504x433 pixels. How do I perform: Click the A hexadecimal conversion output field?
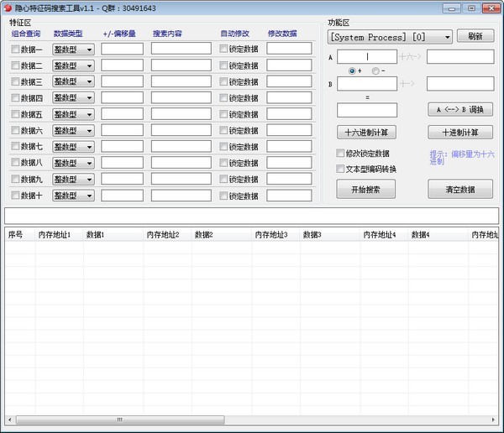coord(460,57)
